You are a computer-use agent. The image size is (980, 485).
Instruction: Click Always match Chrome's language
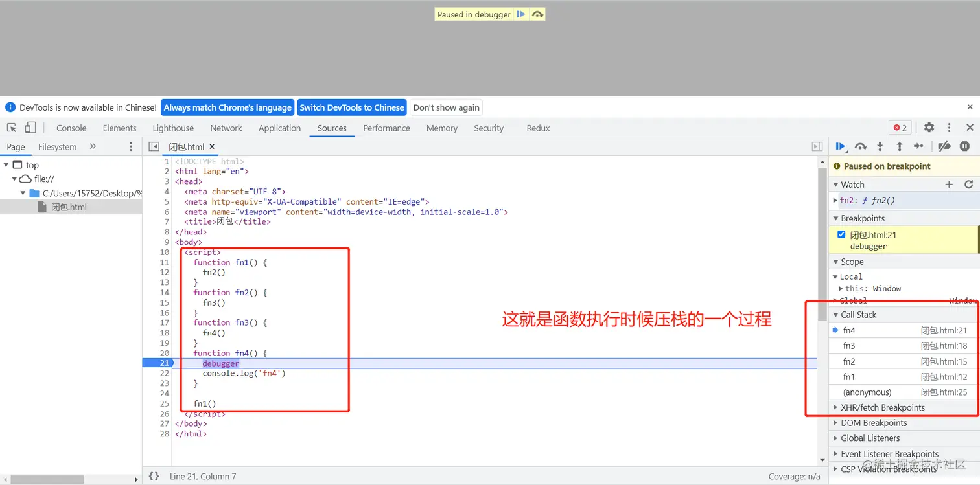point(227,107)
